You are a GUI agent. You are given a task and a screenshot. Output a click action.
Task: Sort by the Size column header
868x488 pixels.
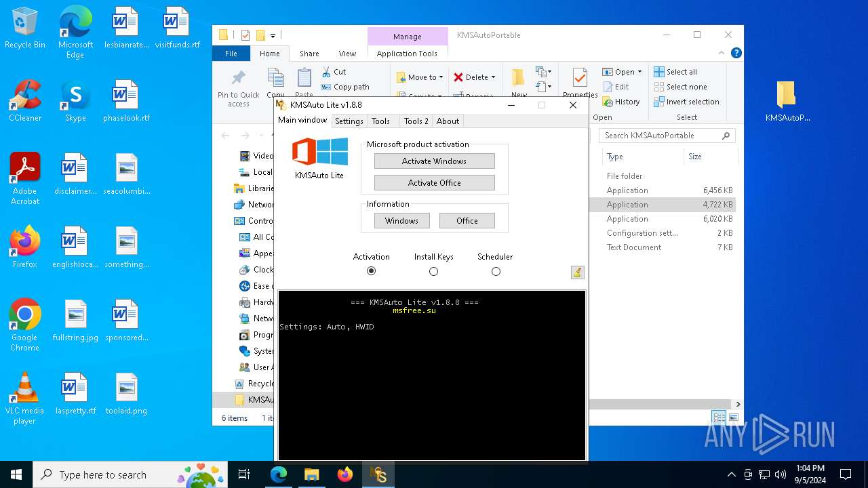point(709,157)
